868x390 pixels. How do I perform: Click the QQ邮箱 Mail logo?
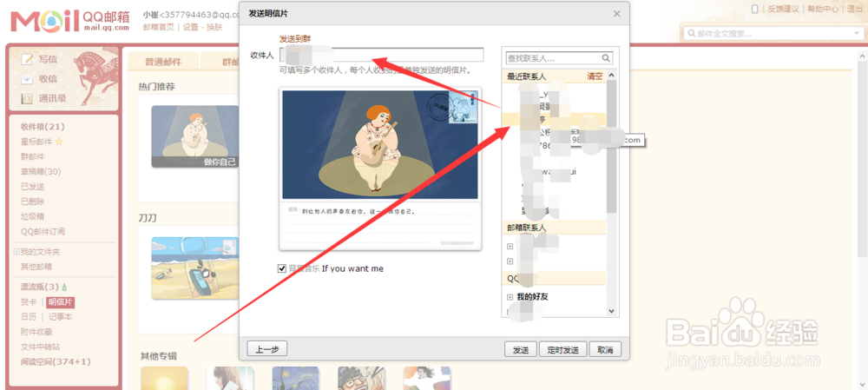pyautogui.click(x=69, y=21)
